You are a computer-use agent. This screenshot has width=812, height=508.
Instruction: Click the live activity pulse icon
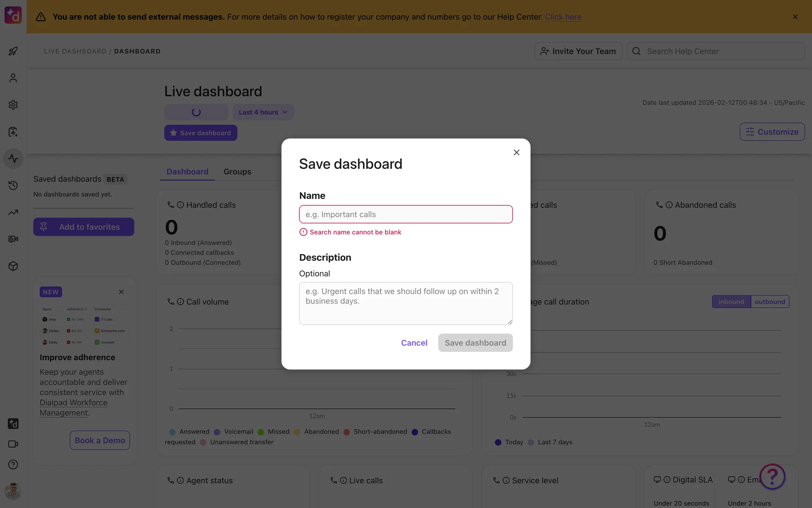[x=13, y=159]
